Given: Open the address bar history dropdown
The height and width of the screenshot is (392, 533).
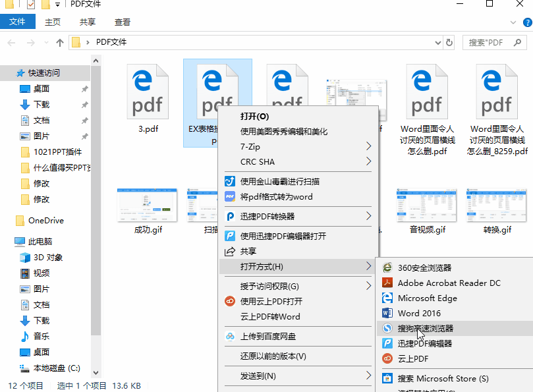Looking at the screenshot, I should click(438, 43).
